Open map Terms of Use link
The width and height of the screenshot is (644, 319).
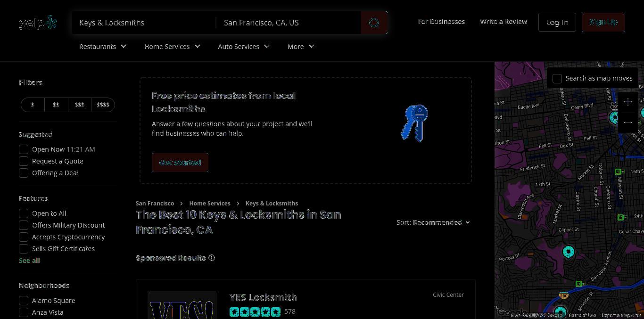pos(582,315)
